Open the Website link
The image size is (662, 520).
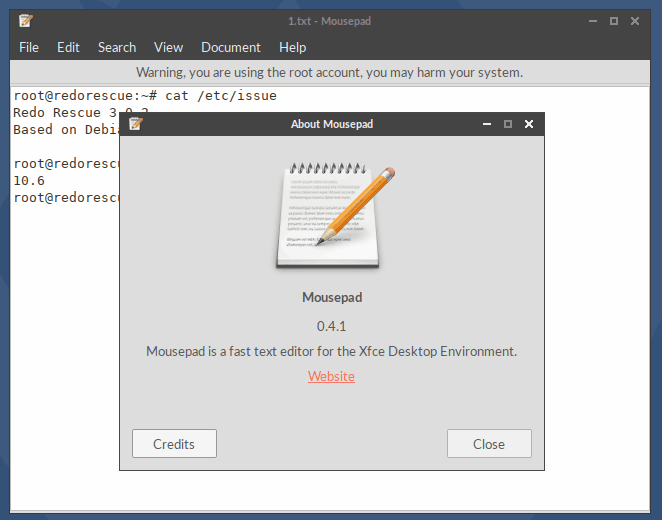pos(331,376)
